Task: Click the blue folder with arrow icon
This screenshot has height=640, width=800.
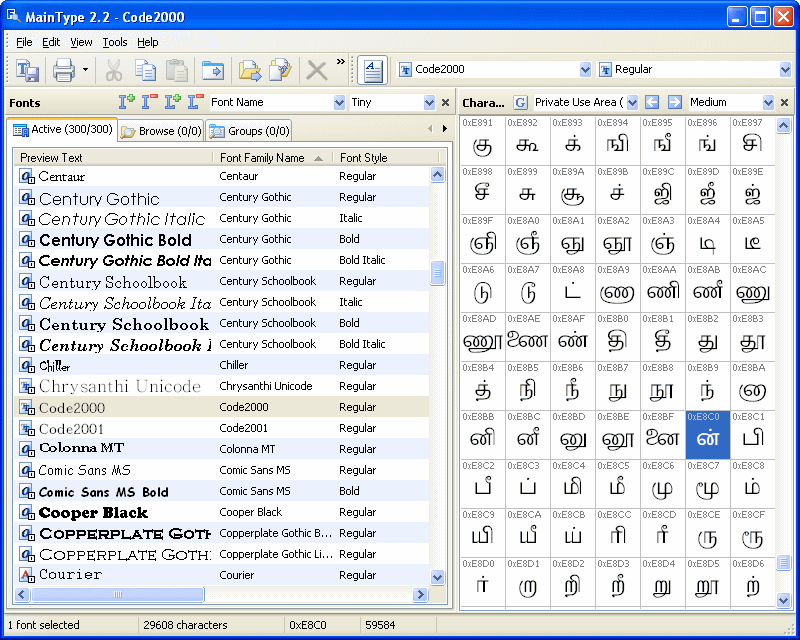Action: [213, 70]
